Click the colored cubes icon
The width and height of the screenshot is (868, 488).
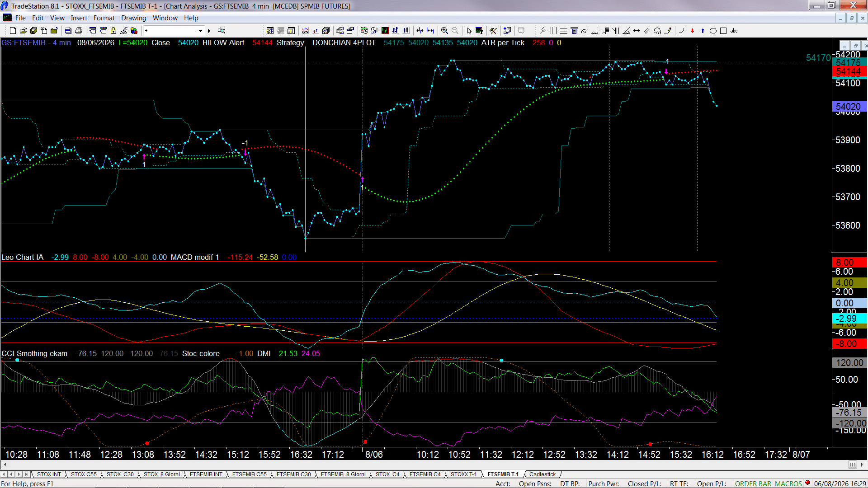pyautogui.click(x=134, y=31)
